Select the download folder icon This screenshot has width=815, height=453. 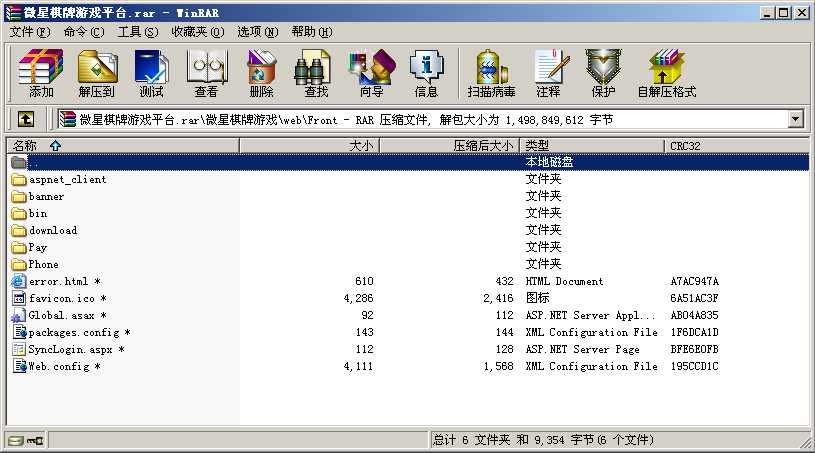click(x=19, y=231)
